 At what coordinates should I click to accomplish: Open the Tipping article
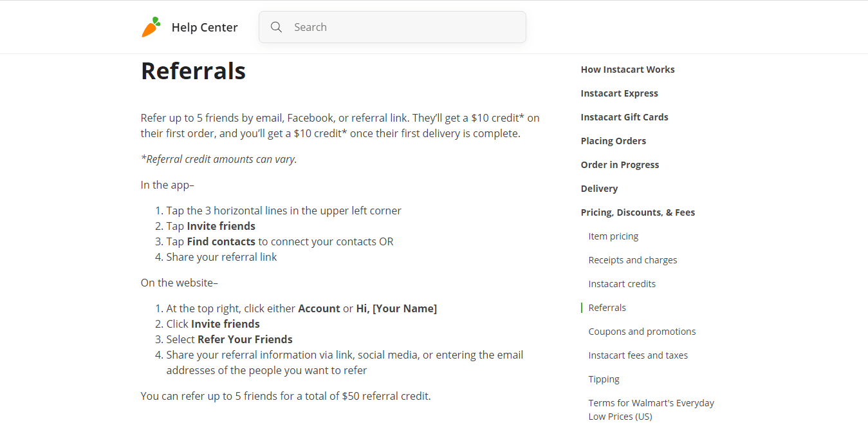click(604, 379)
